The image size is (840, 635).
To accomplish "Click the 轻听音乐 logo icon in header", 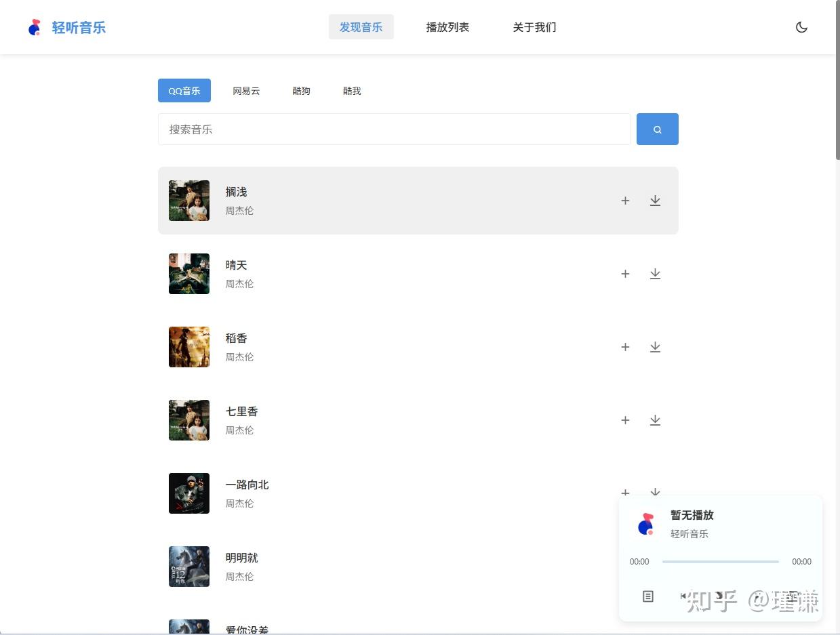I will tap(35, 27).
